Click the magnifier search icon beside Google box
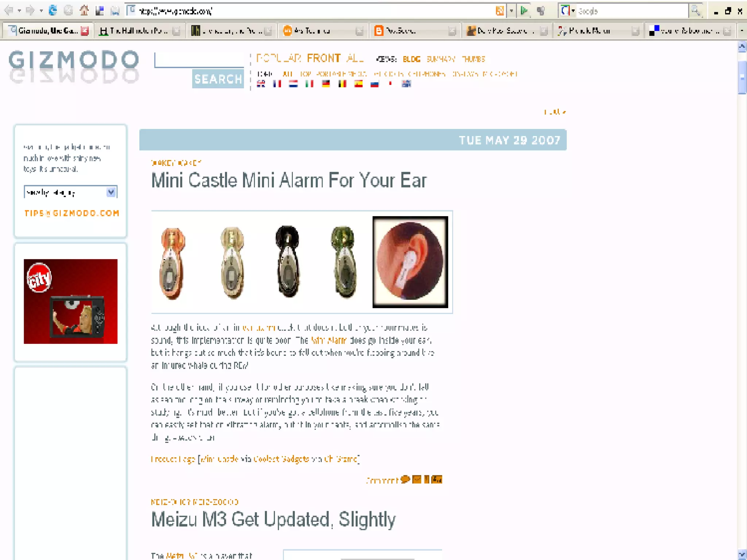The width and height of the screenshot is (747, 560). pyautogui.click(x=695, y=11)
